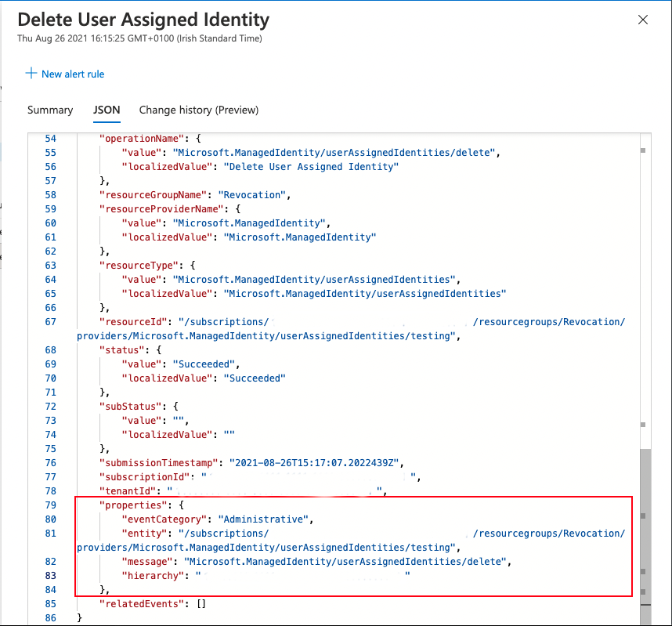Click the "resourceId" key on line 67

[133, 322]
